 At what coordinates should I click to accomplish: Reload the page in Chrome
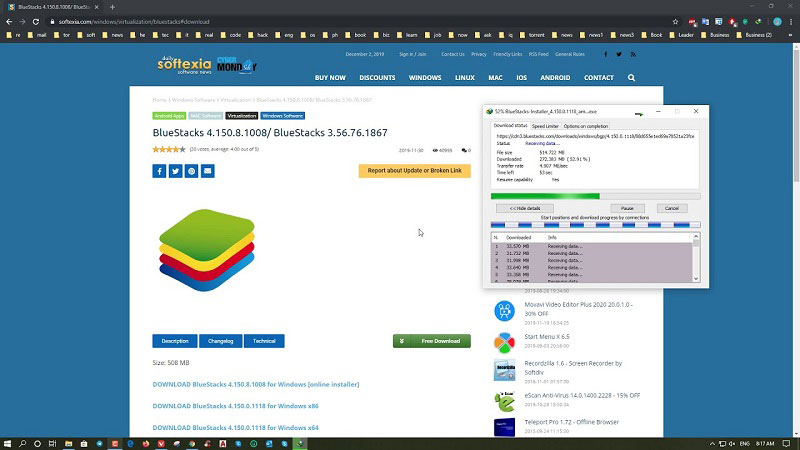[36, 22]
